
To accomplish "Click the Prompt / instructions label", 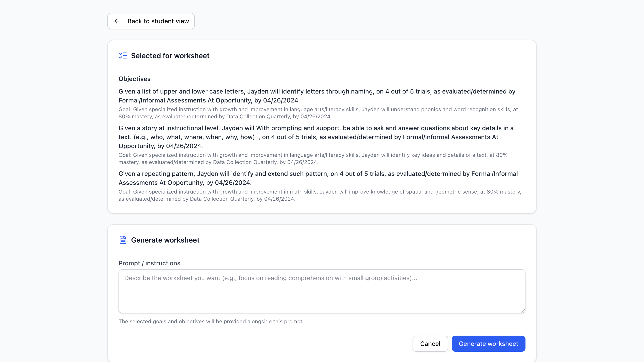I will coord(149,263).
